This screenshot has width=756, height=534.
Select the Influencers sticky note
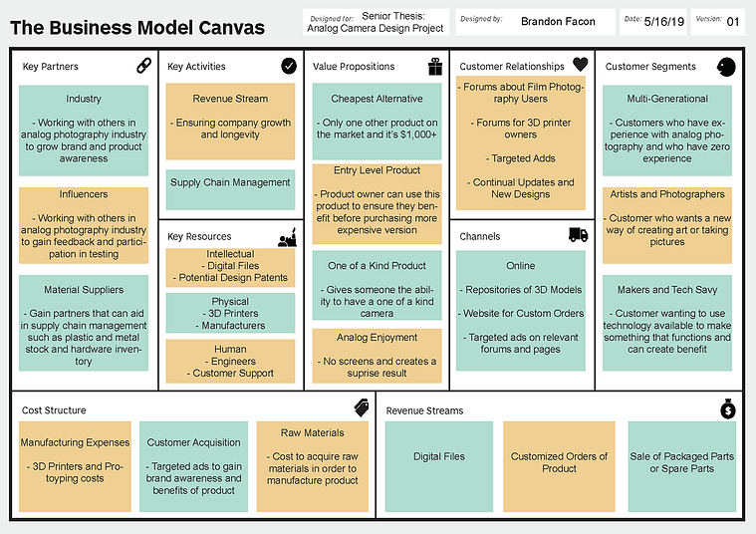coord(84,225)
